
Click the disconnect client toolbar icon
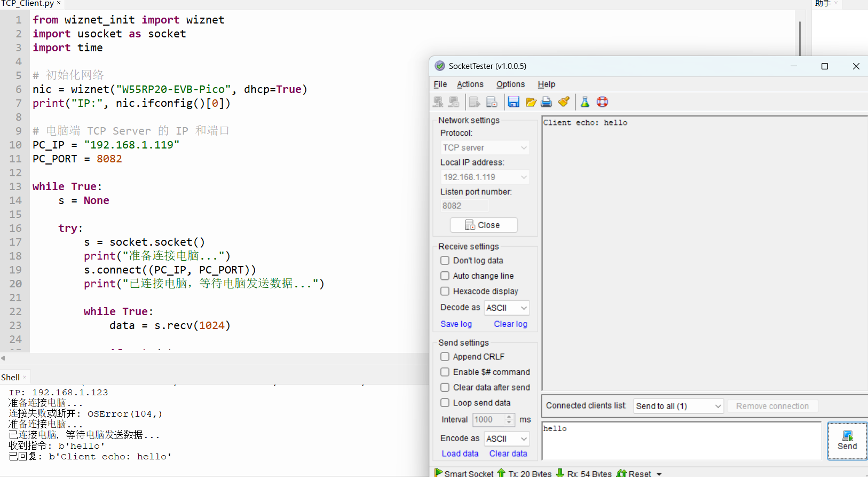pos(454,102)
